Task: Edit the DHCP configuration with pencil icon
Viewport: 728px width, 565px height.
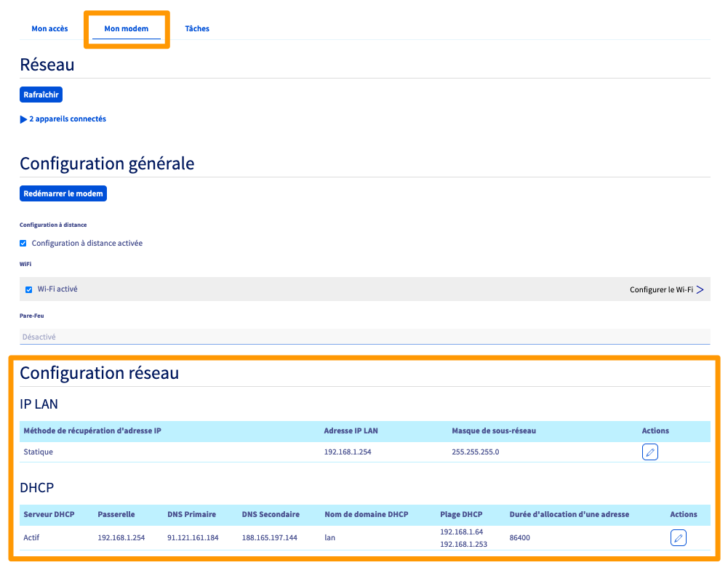Action: [678, 538]
